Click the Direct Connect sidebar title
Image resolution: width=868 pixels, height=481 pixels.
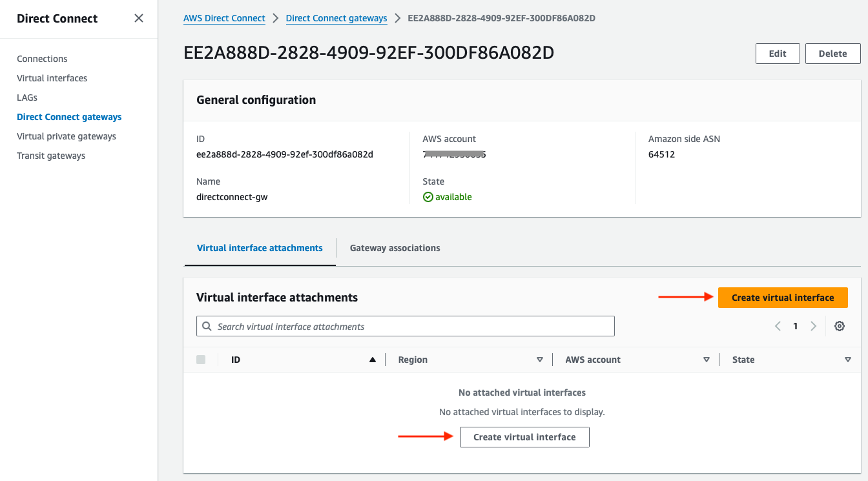coord(57,18)
